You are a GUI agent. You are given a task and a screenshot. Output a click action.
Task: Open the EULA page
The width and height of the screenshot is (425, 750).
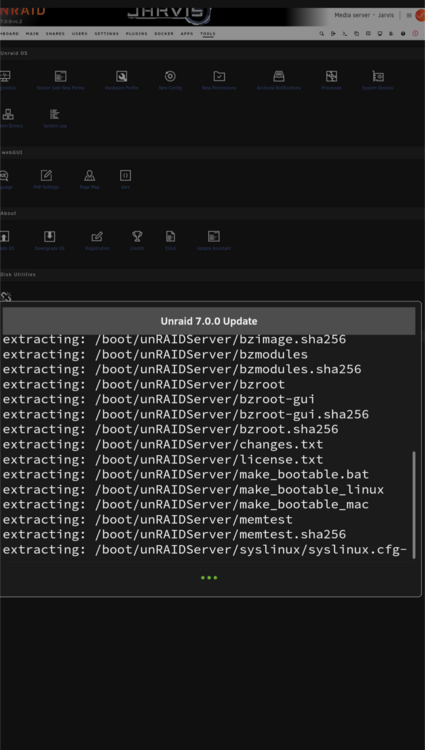pos(170,241)
